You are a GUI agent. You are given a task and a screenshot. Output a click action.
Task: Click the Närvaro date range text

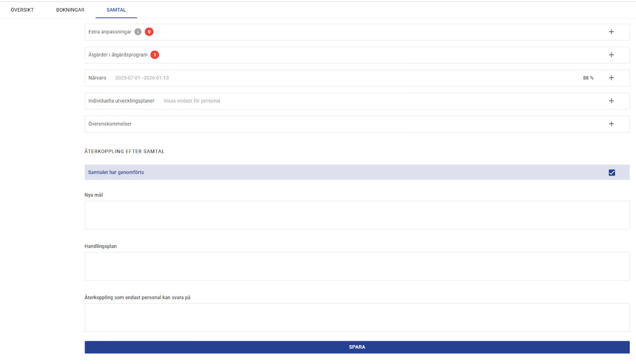[x=142, y=78]
